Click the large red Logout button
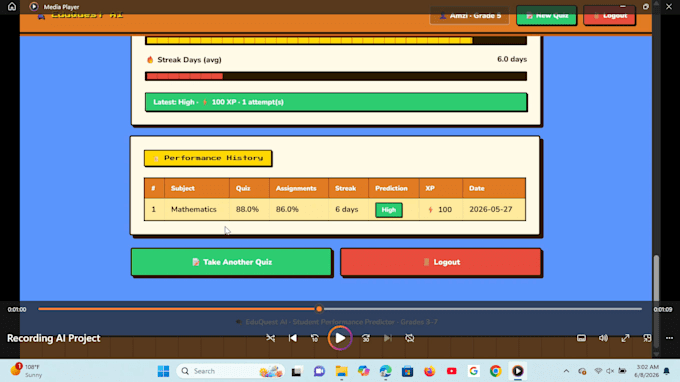Screen dimensions: 680x382 [x=441, y=262]
